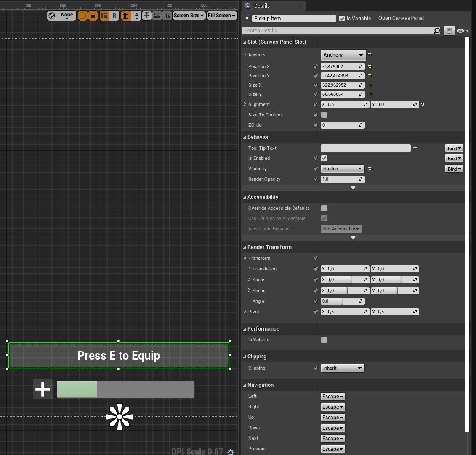Click the Scale X slider field

click(x=345, y=280)
